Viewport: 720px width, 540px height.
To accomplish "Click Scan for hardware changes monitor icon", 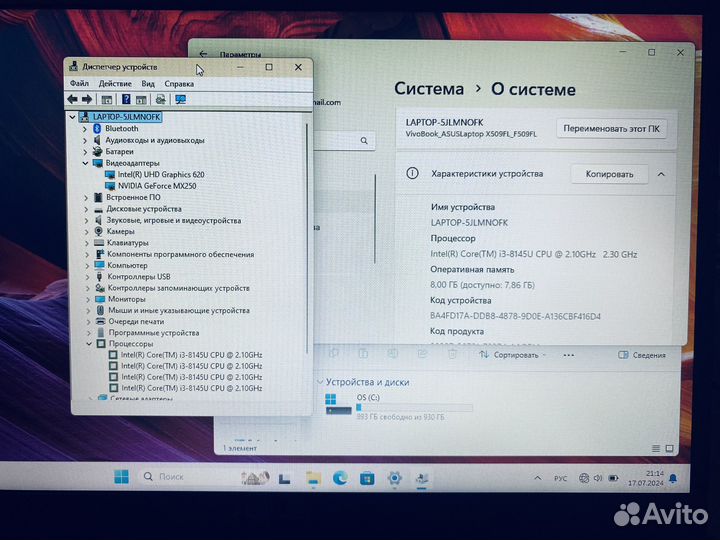I will [180, 99].
